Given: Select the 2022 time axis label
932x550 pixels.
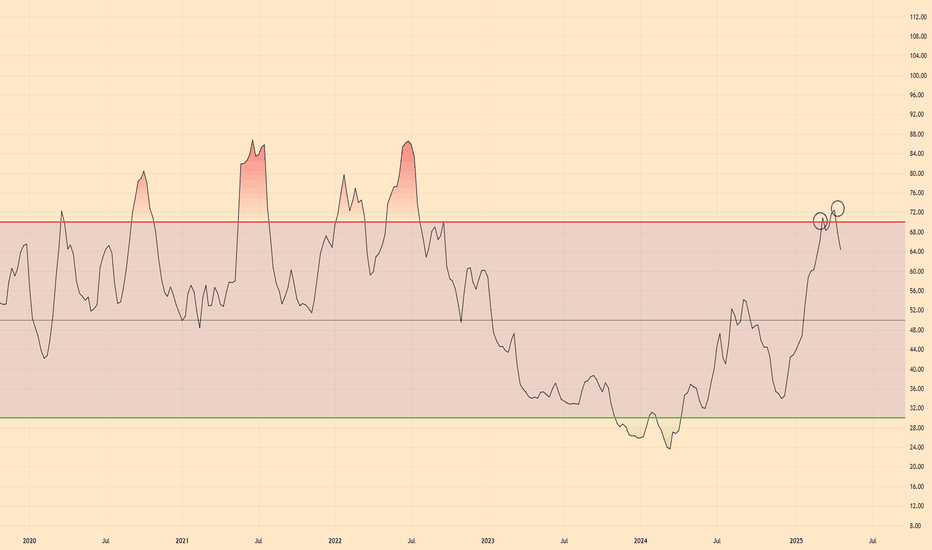Looking at the screenshot, I should point(335,541).
